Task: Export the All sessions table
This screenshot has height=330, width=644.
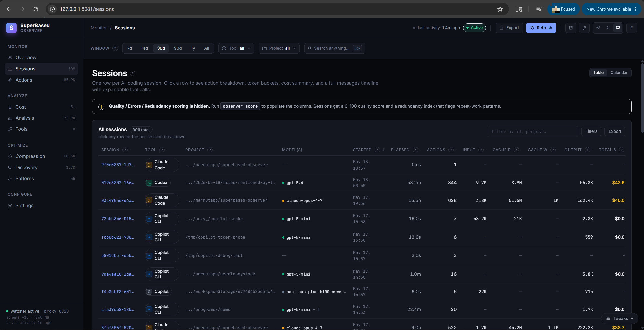Action: 615,131
